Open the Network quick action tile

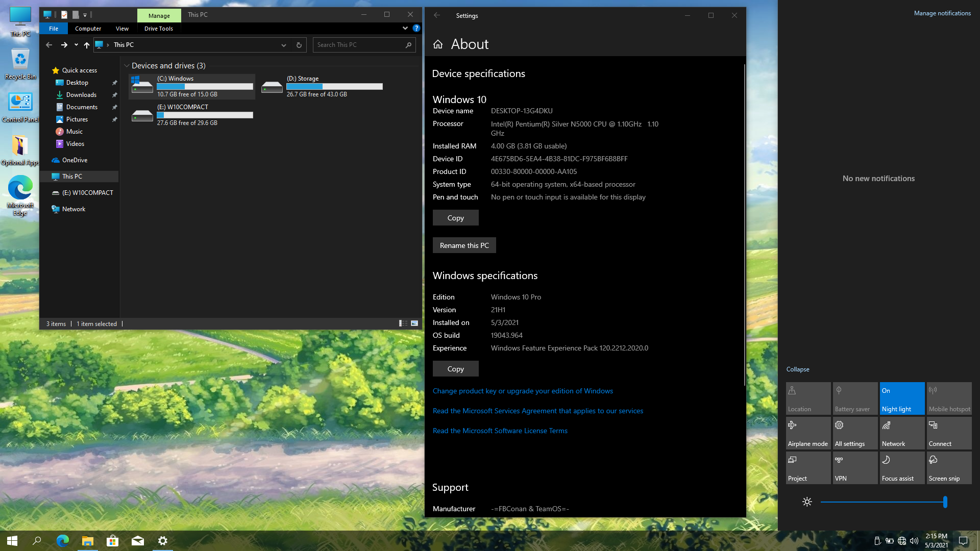coord(902,433)
